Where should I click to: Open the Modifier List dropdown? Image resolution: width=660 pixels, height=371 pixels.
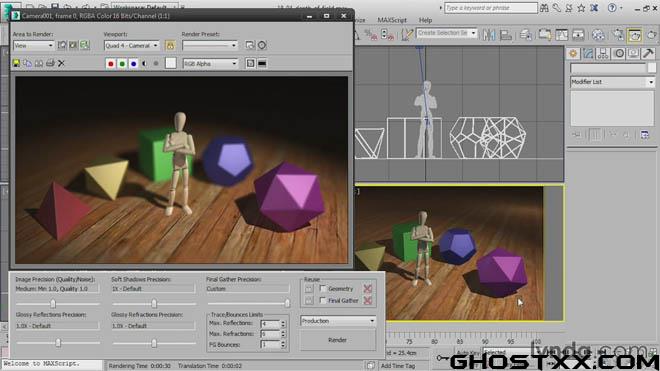pyautogui.click(x=612, y=82)
